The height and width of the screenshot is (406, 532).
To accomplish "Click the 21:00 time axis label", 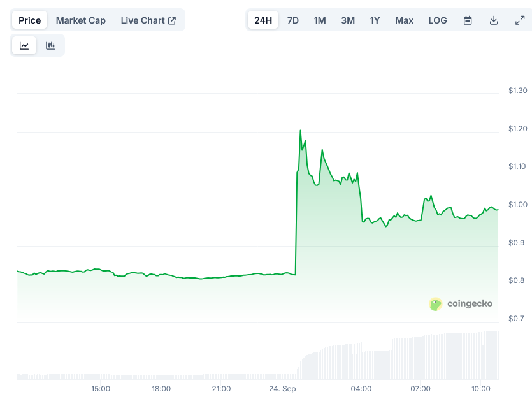I will tap(221, 389).
